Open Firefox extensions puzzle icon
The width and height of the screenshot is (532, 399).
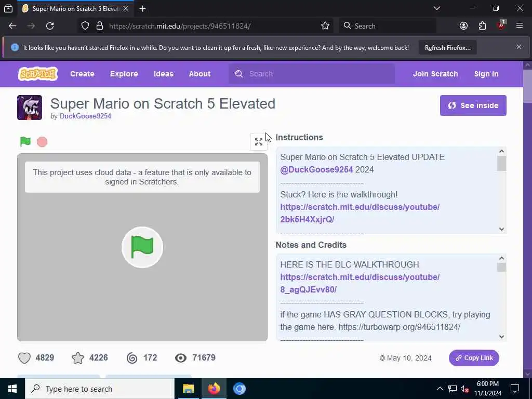click(482, 26)
